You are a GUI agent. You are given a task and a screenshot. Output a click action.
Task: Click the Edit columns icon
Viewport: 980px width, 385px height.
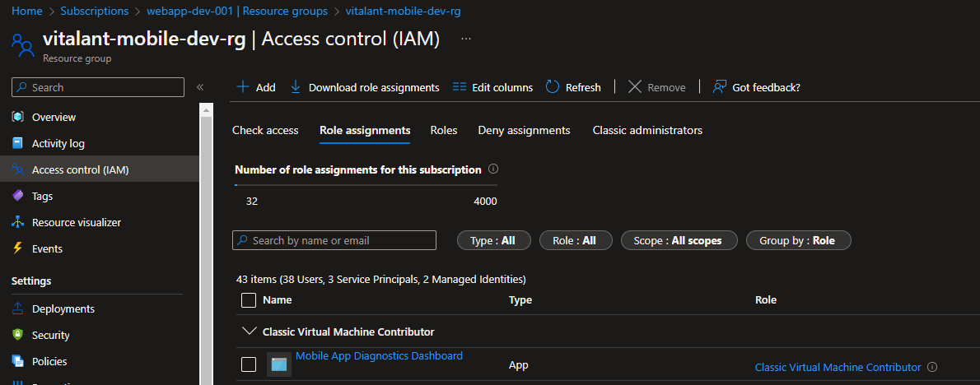(x=460, y=86)
